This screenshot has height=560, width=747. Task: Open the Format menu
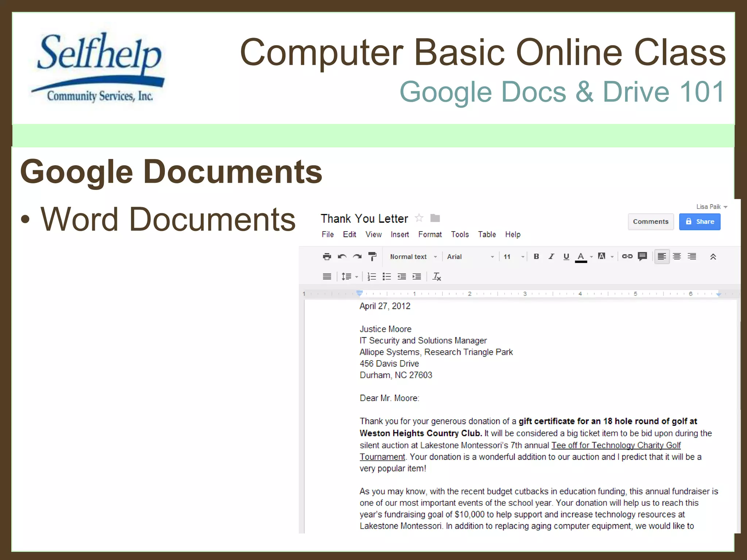[x=430, y=234]
